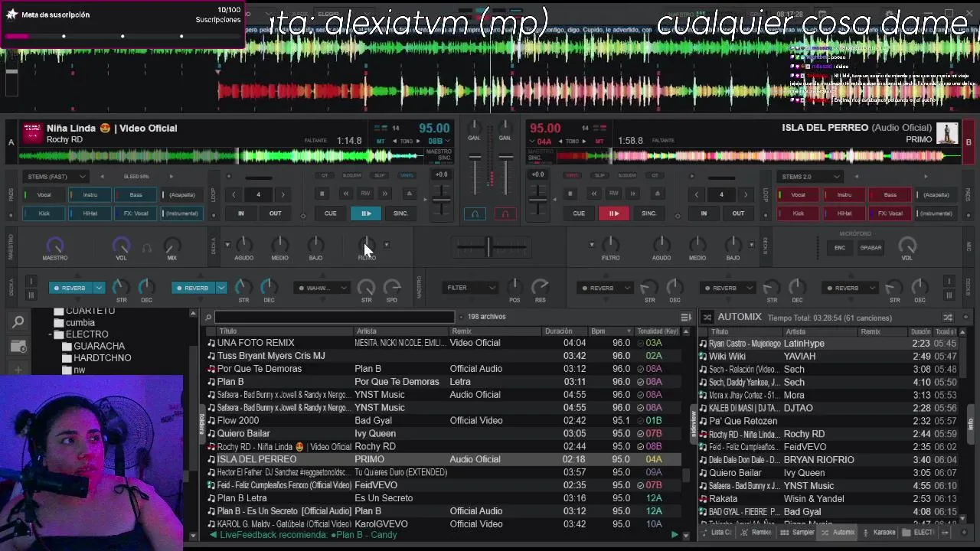Click loop IN button on deck A
This screenshot has width=980, height=551.
pyautogui.click(x=240, y=214)
